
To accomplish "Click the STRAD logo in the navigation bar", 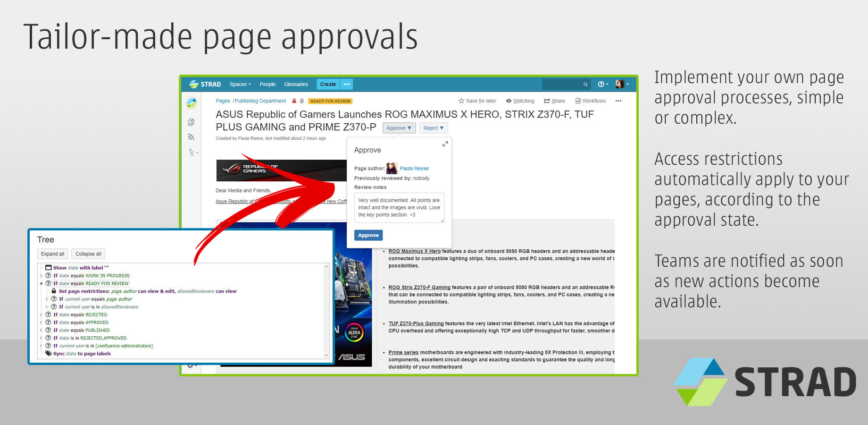I will pyautogui.click(x=205, y=84).
